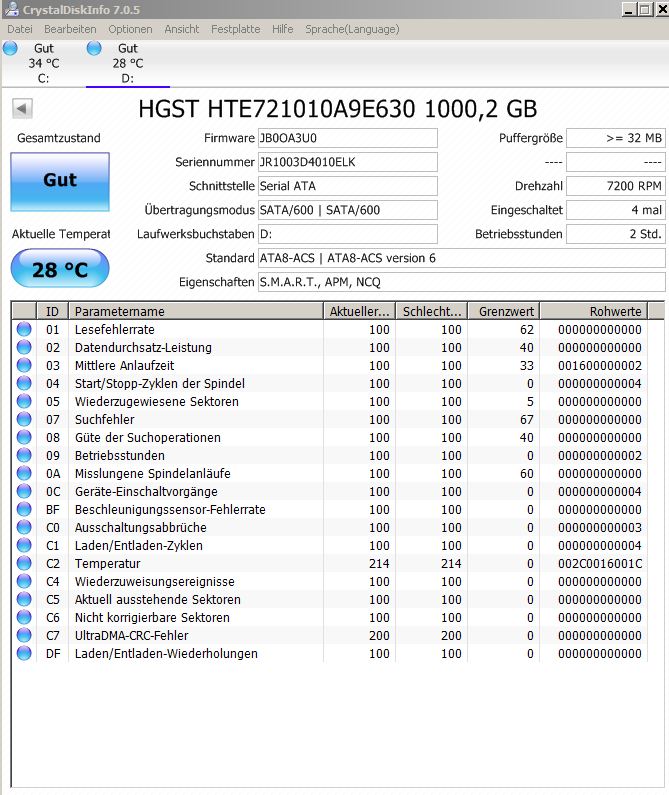Click the status icon for Lesefehlerrate
This screenshot has width=669, height=795.
[24, 329]
